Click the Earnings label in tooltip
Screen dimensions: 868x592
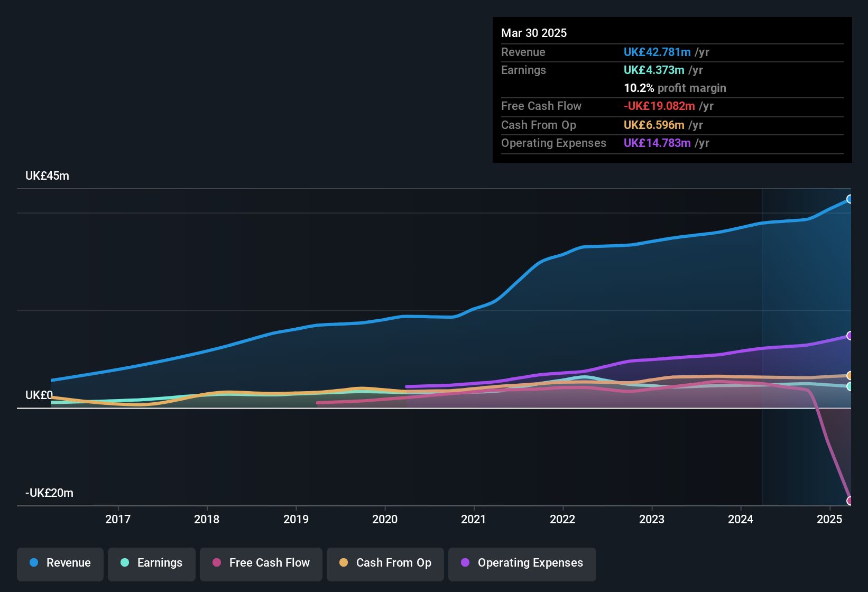[523, 70]
